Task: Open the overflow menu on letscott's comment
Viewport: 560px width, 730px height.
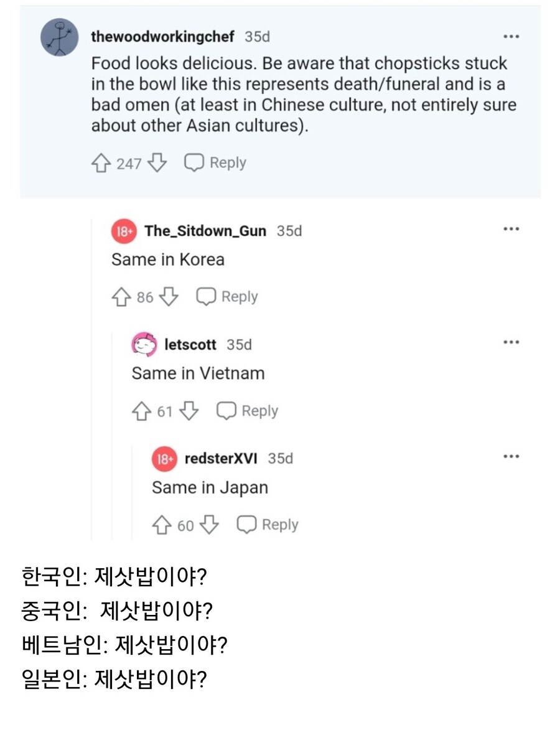Action: [x=511, y=342]
